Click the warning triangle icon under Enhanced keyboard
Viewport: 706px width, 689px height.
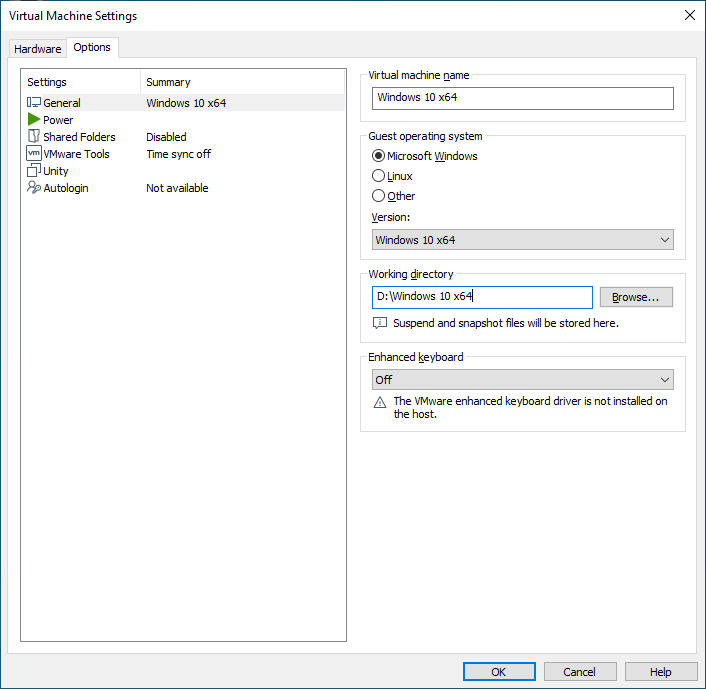[380, 402]
